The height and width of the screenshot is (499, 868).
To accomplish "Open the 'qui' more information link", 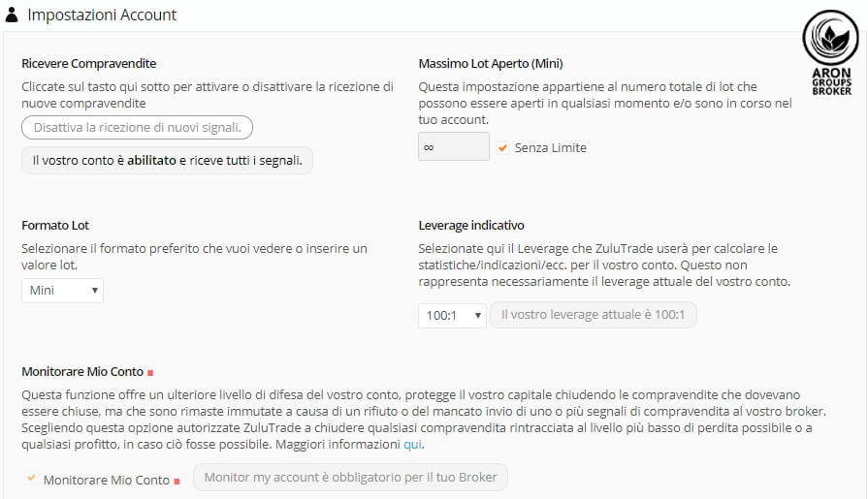I will coord(412,444).
